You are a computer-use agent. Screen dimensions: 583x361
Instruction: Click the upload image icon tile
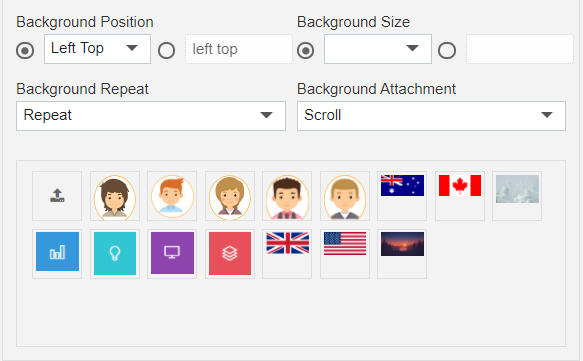(x=57, y=196)
